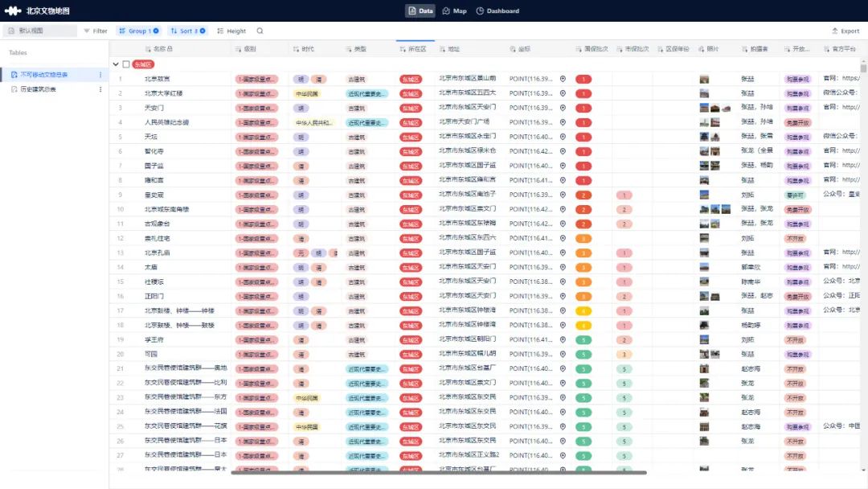This screenshot has height=489, width=868.
Task: Click map pin icon in 雍和宫 row
Action: pyautogui.click(x=563, y=180)
